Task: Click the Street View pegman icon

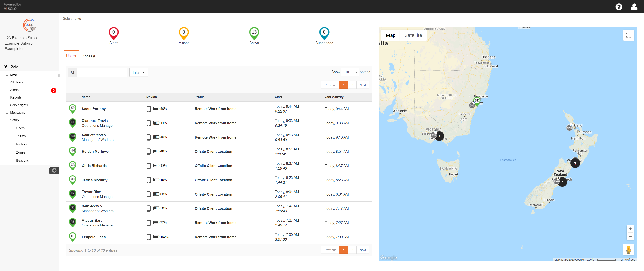Action: [629, 249]
